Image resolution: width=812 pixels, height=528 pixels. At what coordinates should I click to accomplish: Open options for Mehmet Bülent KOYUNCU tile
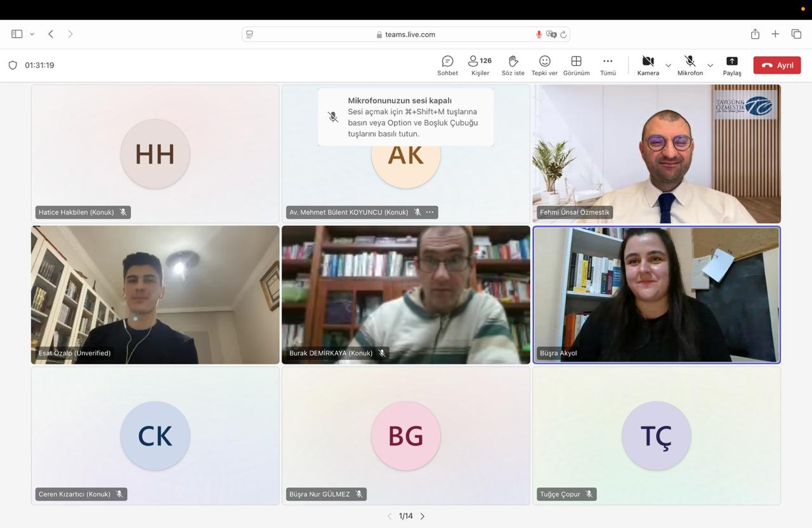click(x=430, y=212)
